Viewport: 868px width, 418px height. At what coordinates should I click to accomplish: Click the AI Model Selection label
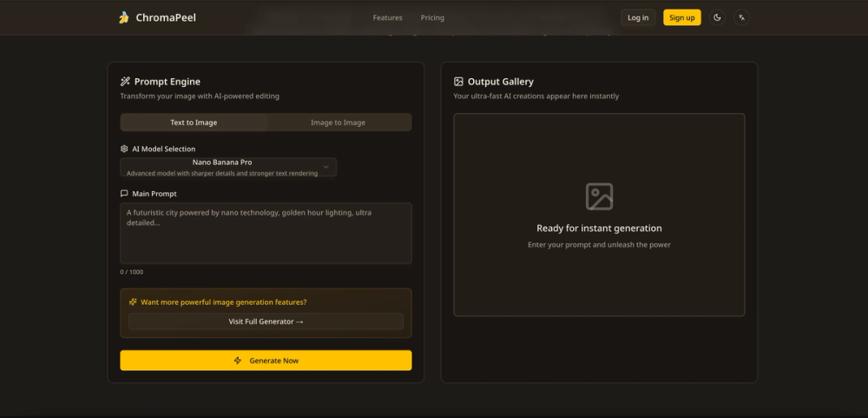click(164, 149)
